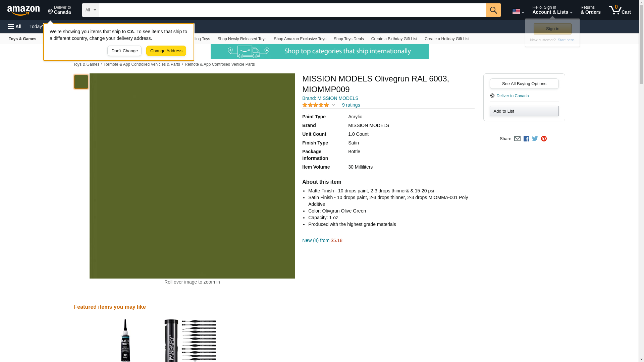
Task: Click the Change Address button
Action: click(x=166, y=51)
